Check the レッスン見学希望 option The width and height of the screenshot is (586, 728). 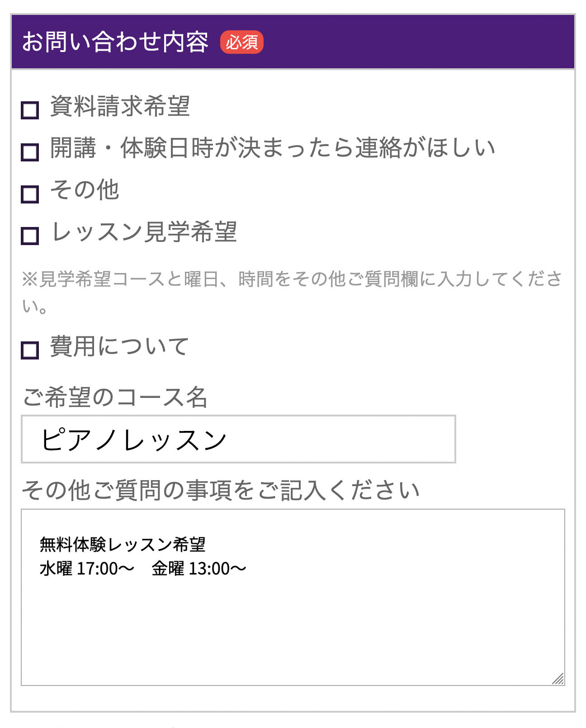click(30, 235)
